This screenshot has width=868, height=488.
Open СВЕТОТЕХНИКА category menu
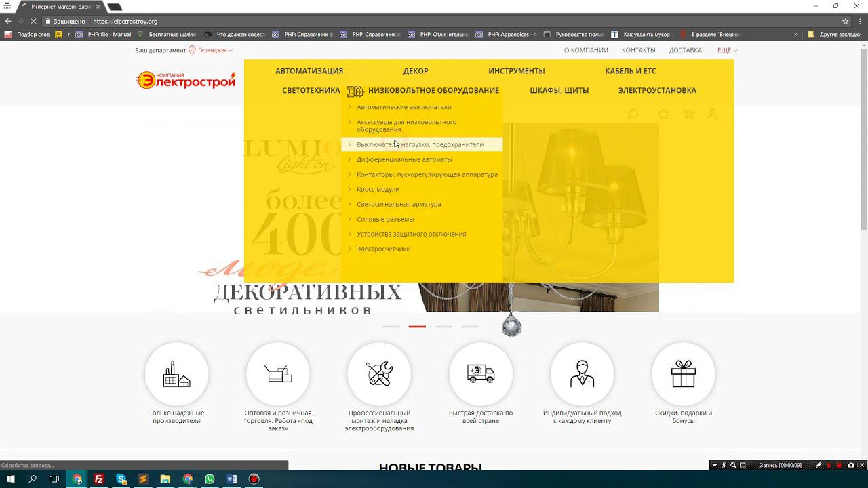311,90
